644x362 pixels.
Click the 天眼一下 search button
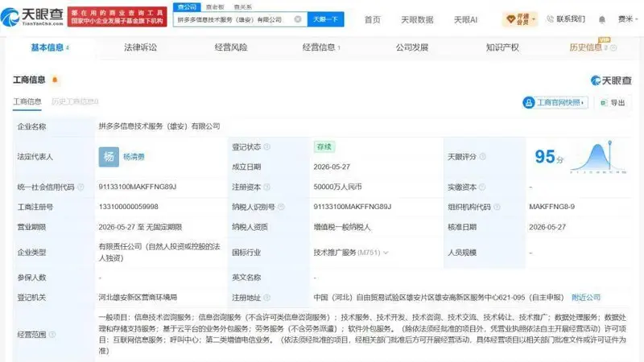coord(326,19)
